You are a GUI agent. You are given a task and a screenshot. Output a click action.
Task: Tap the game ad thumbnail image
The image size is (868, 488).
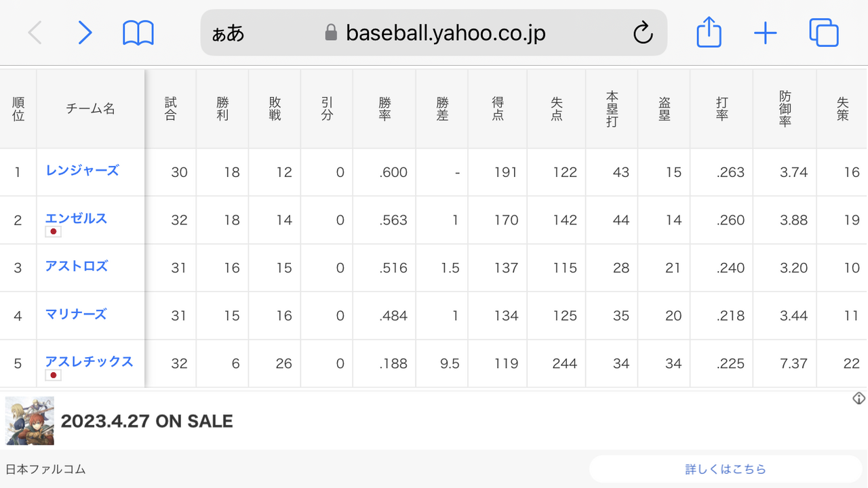30,421
